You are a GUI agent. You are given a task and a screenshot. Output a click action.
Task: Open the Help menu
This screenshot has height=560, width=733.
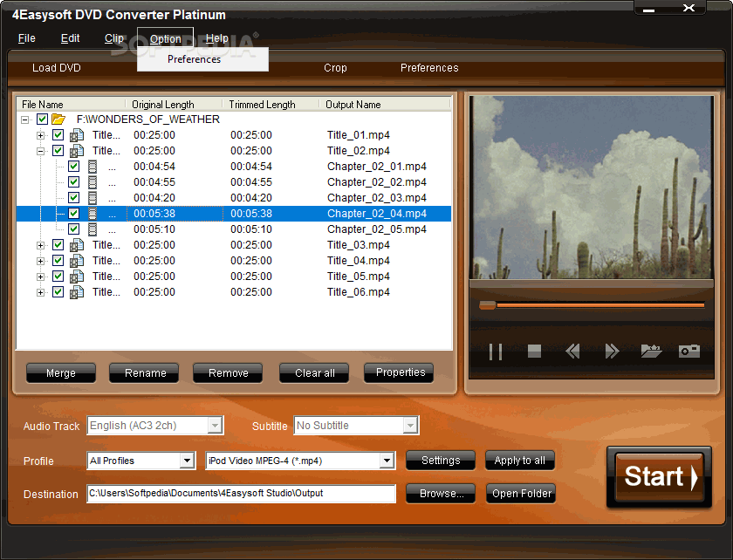[217, 38]
